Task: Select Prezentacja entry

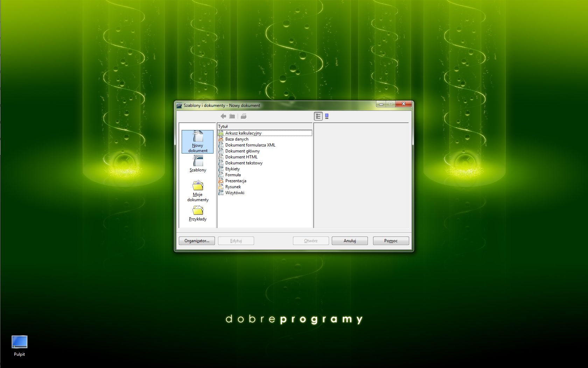Action: coord(265,181)
